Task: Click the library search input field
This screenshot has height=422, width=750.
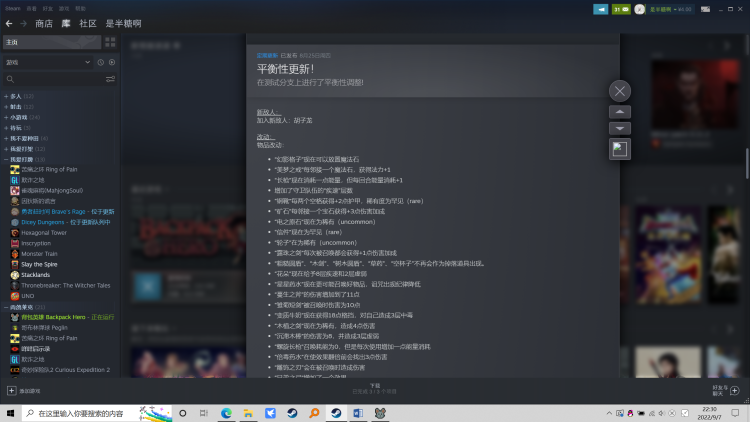Action: point(60,79)
